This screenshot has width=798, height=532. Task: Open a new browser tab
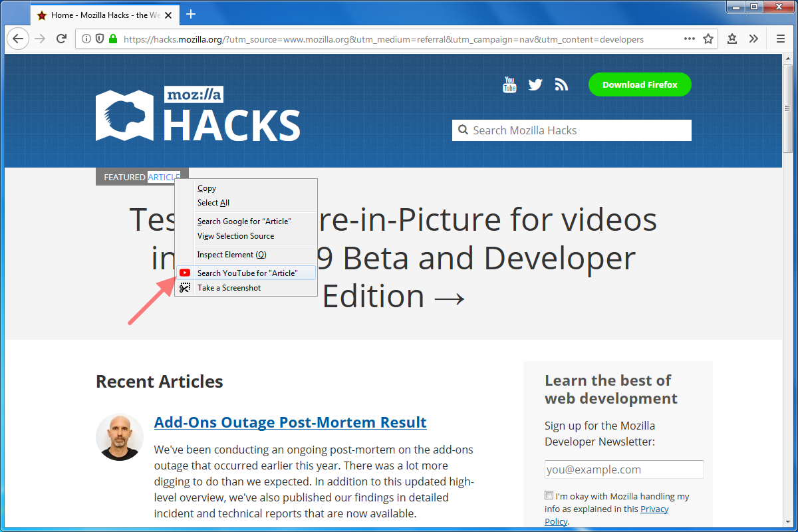191,14
